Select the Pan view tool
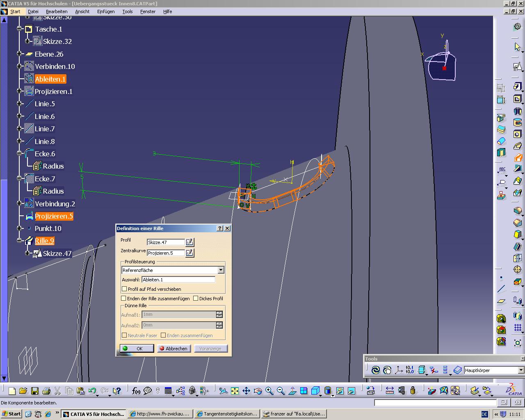The height and width of the screenshot is (420, 525). [246, 391]
